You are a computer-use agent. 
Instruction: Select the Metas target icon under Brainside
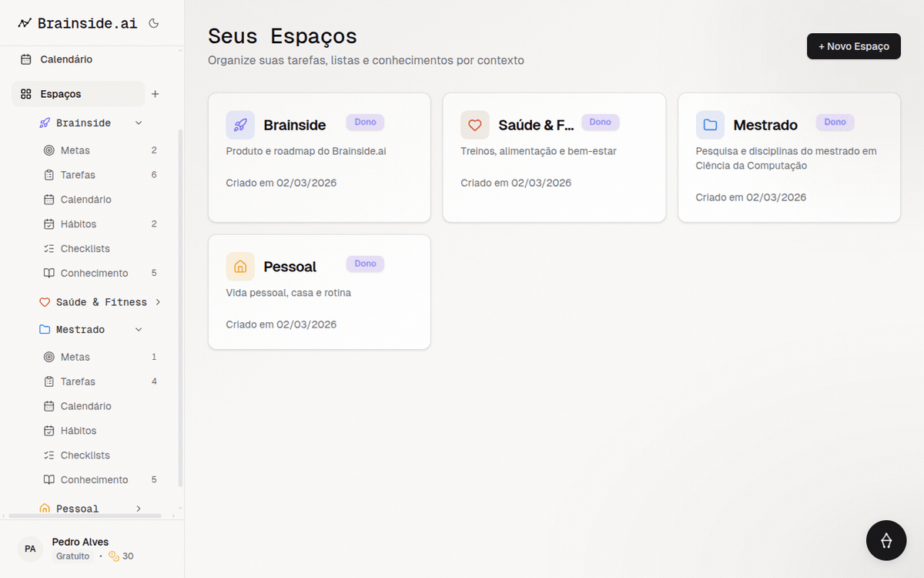[49, 150]
